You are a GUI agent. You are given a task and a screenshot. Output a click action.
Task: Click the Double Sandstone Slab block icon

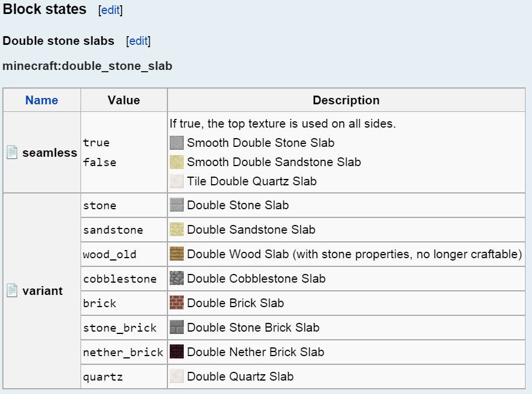coord(177,230)
